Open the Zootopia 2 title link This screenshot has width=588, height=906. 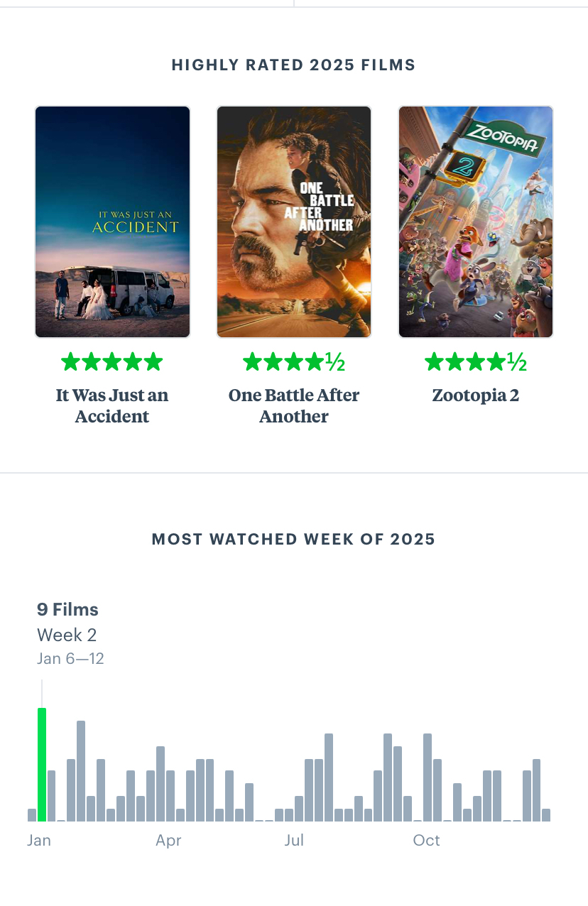tap(476, 395)
